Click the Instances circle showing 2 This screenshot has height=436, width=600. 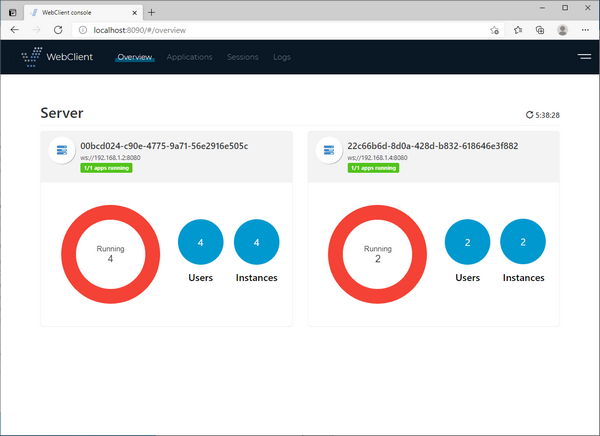click(x=524, y=242)
